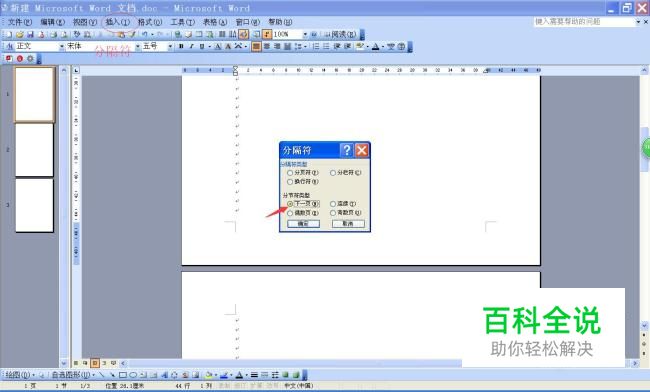This screenshot has height=392, width=650.
Task: Click the Bold formatting icon
Action: [x=181, y=46]
